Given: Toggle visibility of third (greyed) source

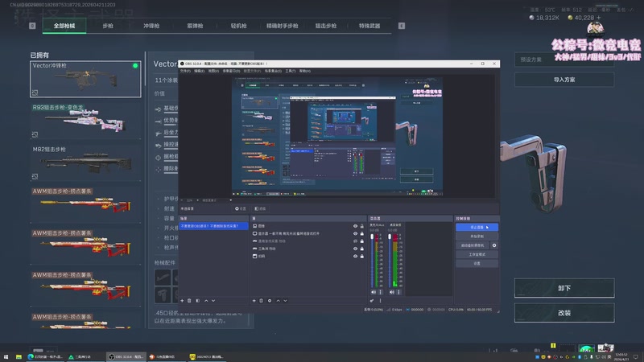Looking at the screenshot, I should (355, 241).
